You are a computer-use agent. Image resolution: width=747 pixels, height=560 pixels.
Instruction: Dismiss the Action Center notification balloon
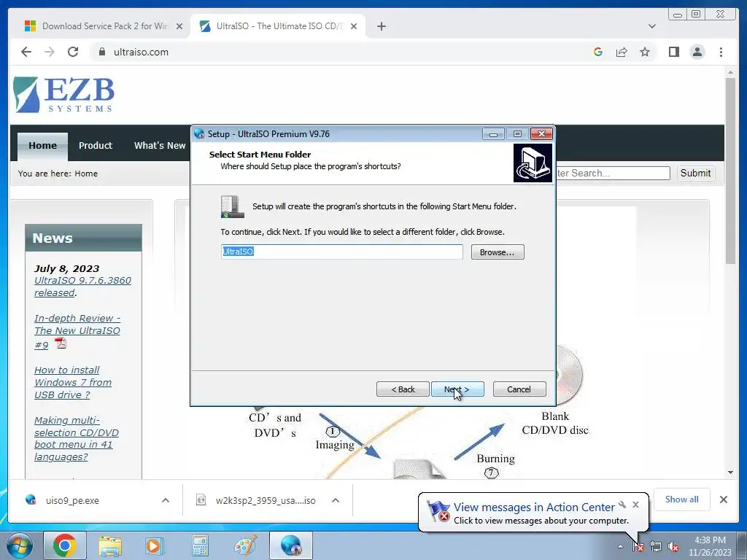[635, 505]
